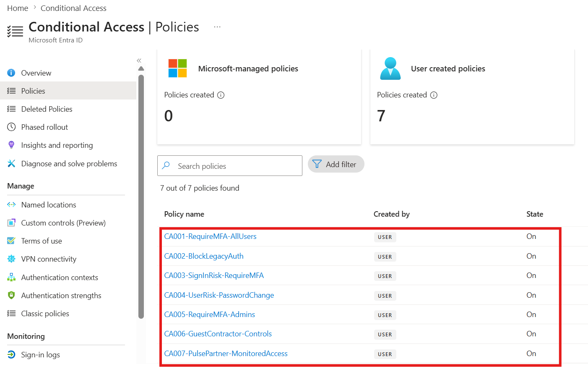Click the Overview info icon
This screenshot has width=588, height=367.
pos(11,73)
